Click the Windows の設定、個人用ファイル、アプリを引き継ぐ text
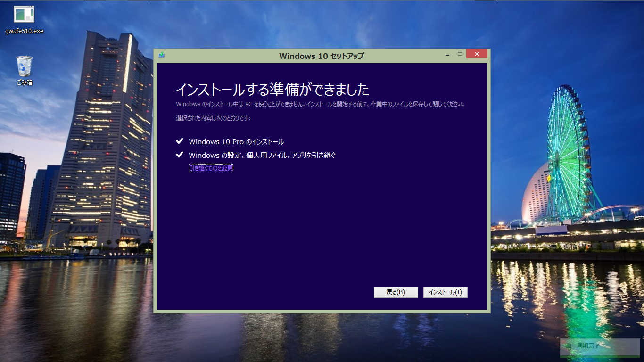The image size is (644, 362). 262,155
